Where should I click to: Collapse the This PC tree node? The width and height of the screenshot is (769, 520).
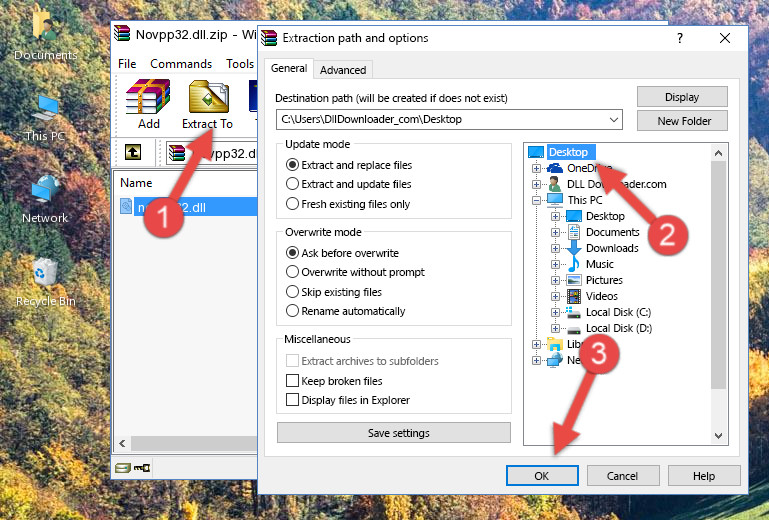(x=536, y=200)
